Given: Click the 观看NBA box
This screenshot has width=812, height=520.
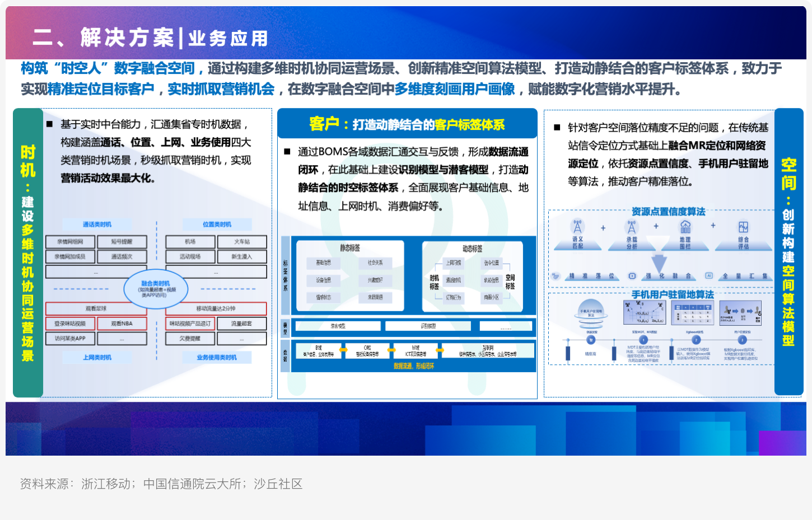Looking at the screenshot, I should coord(122,324).
